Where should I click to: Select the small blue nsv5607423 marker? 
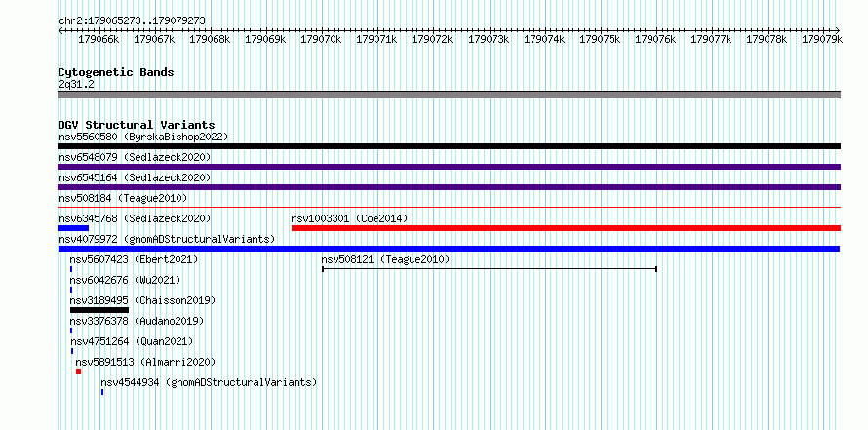pyautogui.click(x=71, y=269)
